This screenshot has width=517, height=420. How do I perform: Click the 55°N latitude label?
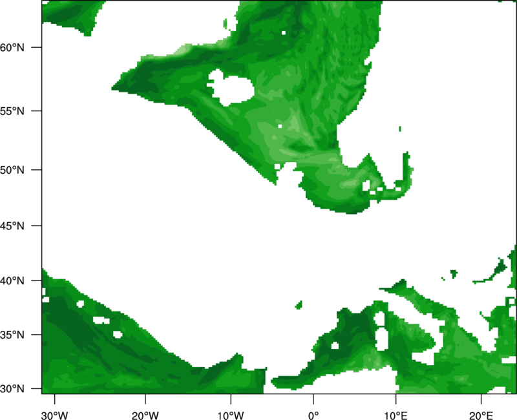coord(12,111)
